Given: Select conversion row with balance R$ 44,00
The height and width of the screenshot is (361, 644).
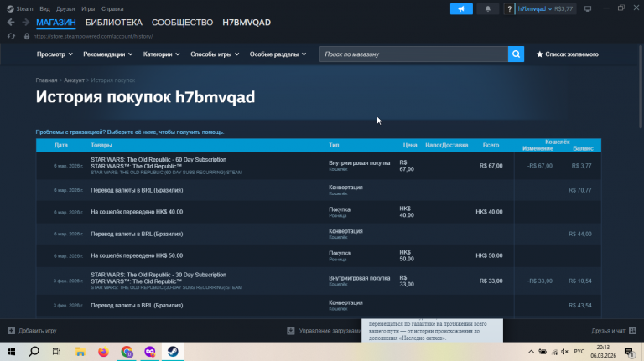Looking at the screenshot, I should click(x=319, y=234).
